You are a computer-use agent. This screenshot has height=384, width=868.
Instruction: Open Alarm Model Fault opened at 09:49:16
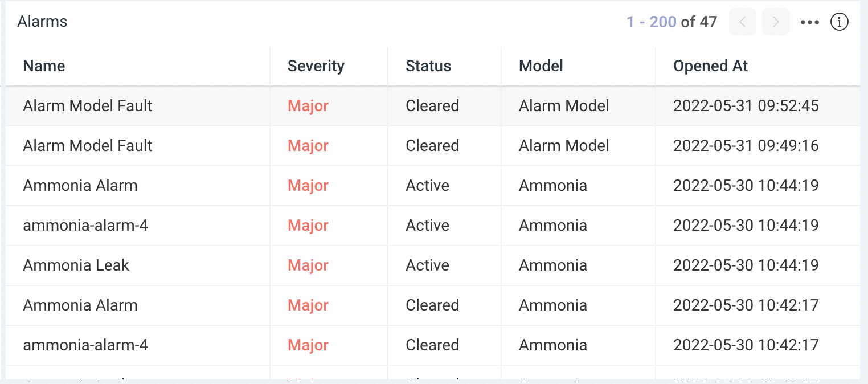[x=433, y=146]
